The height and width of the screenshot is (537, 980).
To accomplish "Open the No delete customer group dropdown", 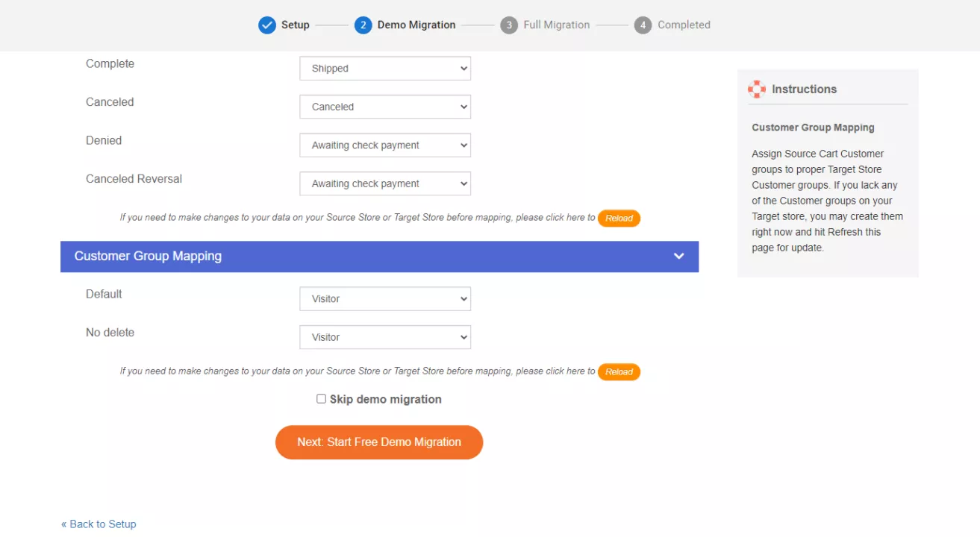I will 384,336.
